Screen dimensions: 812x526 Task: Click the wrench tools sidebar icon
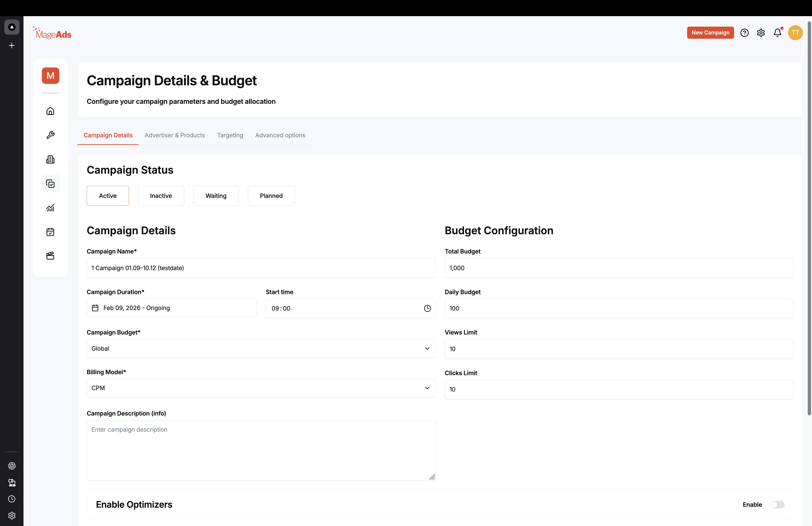[50, 135]
